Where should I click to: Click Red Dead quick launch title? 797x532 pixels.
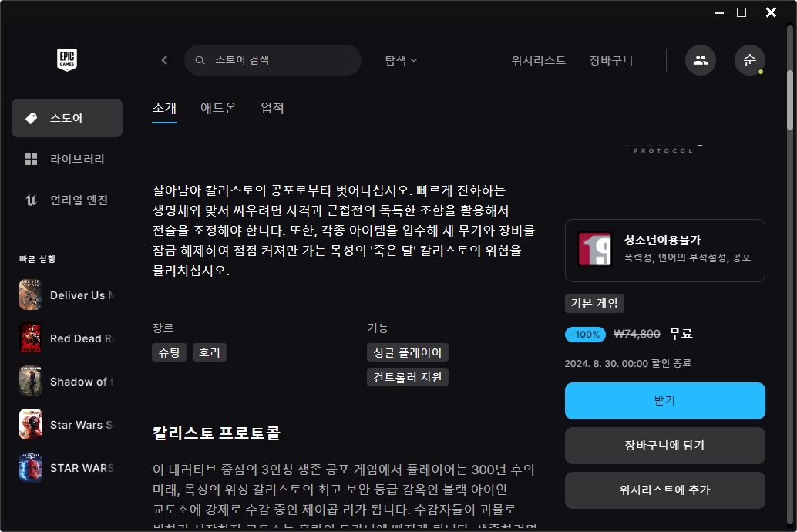click(82, 338)
